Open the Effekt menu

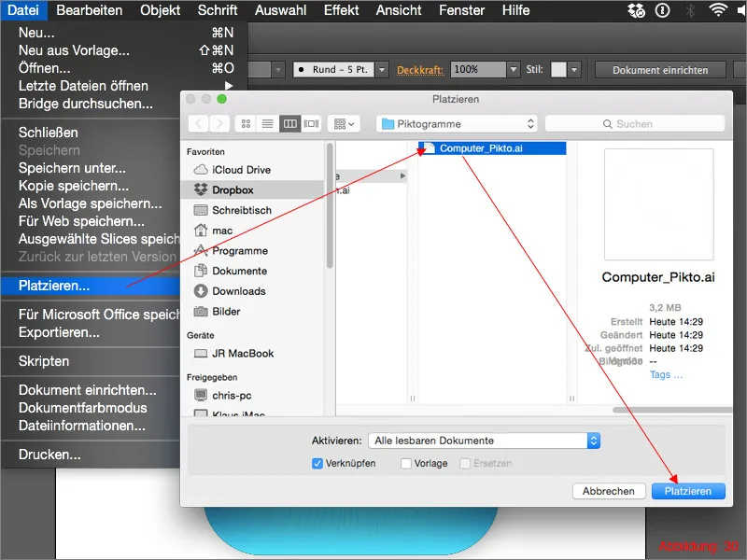point(341,10)
